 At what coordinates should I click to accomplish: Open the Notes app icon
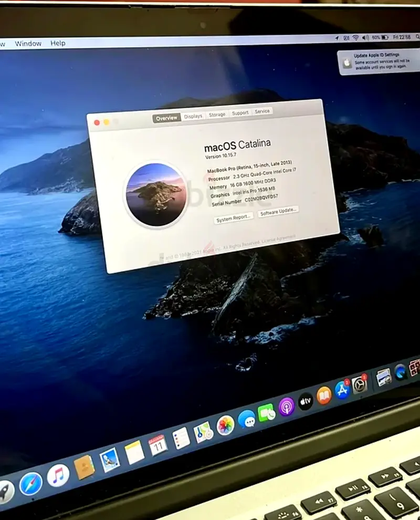point(134,452)
